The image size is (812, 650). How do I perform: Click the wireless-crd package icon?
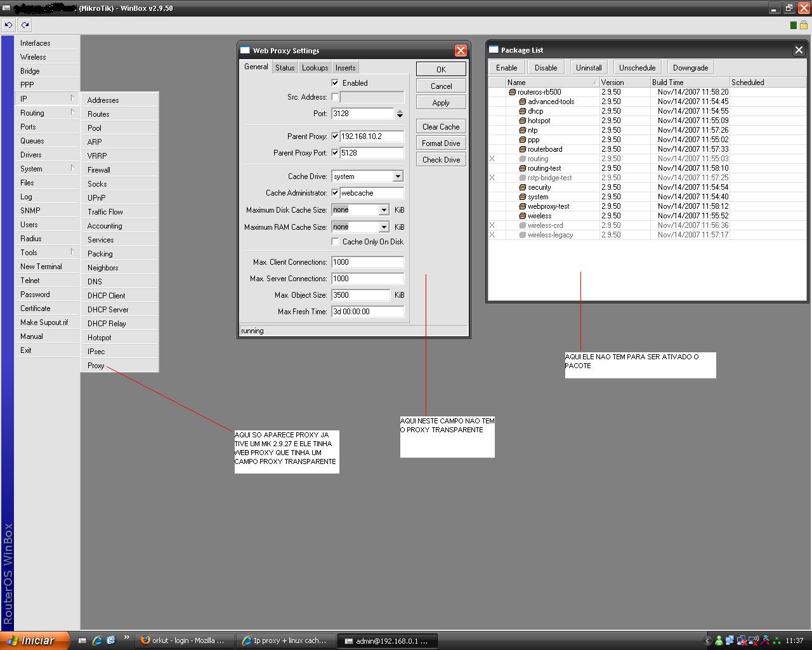523,225
